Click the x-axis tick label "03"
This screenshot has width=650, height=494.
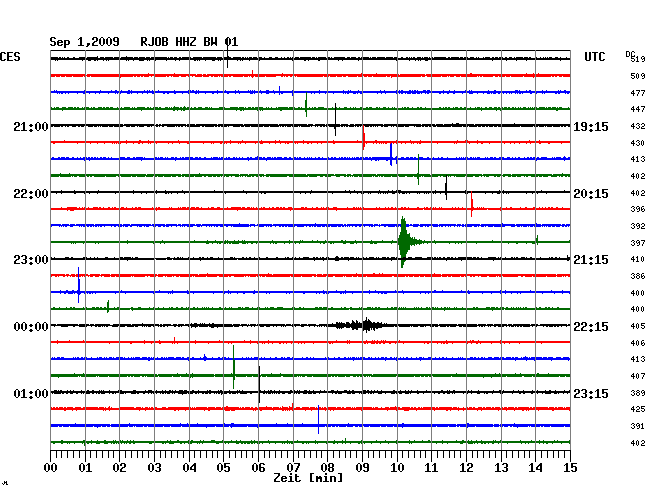pyautogui.click(x=154, y=468)
